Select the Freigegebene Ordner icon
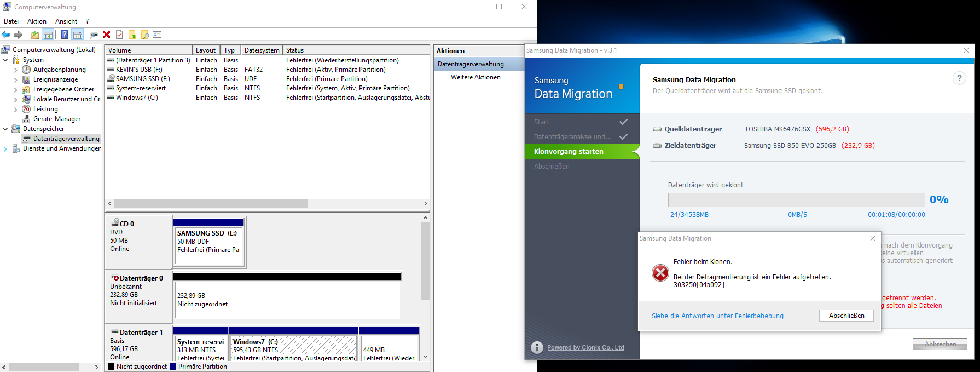The height and width of the screenshot is (372, 980). 26,89
